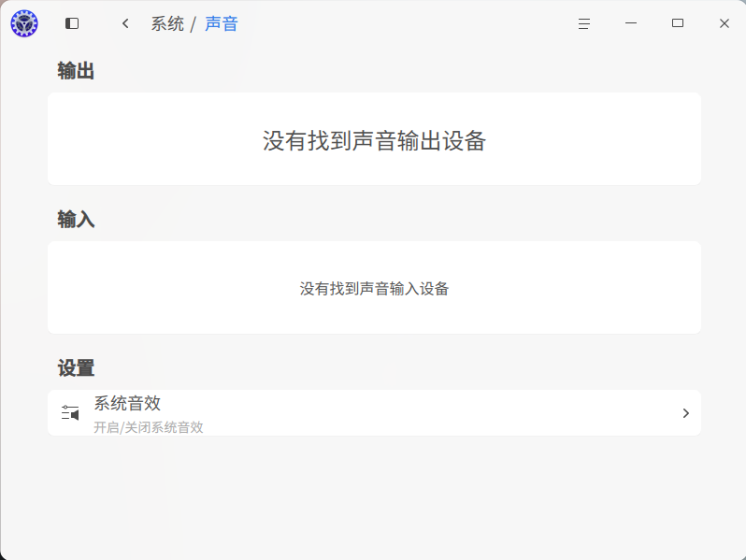This screenshot has height=560, width=746.
Task: Click the 声音 breadcrumb
Action: [x=222, y=23]
